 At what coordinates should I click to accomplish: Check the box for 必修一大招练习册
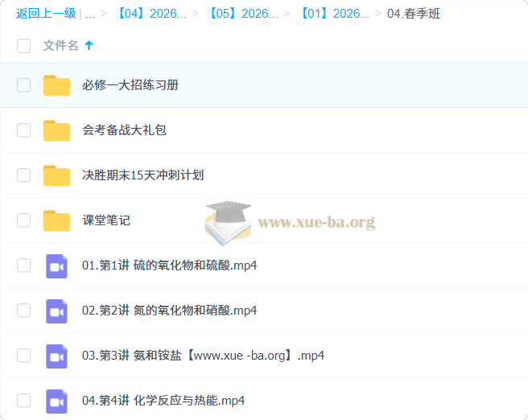[23, 85]
